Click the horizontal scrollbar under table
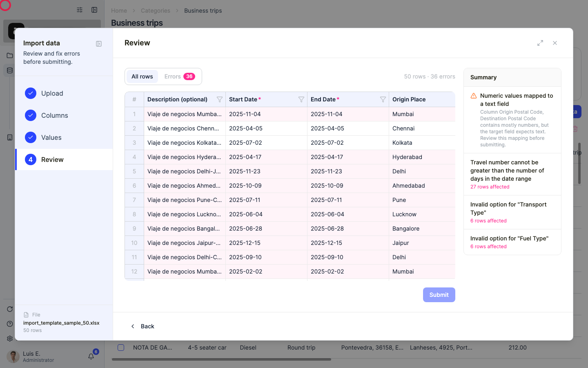The image size is (588, 368). 221,360
